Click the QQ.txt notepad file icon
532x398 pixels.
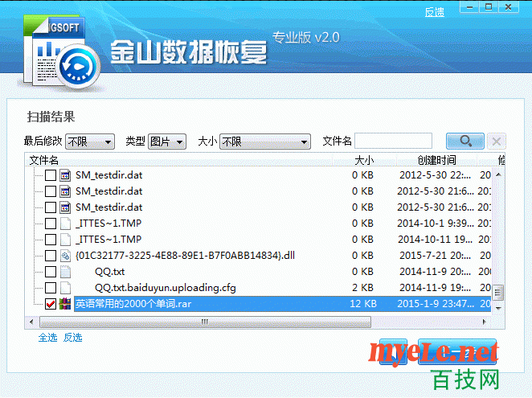[x=65, y=272]
